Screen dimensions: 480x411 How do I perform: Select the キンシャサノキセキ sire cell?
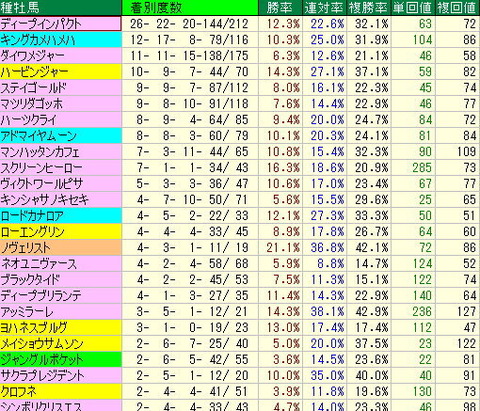[61, 200]
